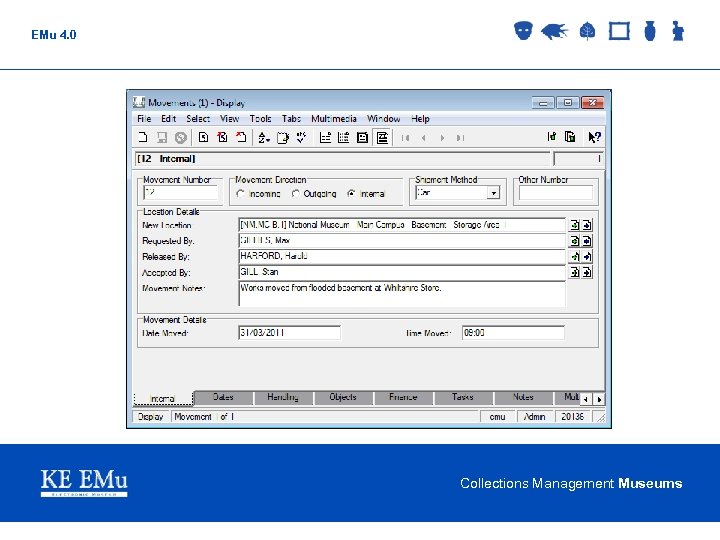Click the New Location field
The width and height of the screenshot is (720, 540).
click(x=402, y=225)
